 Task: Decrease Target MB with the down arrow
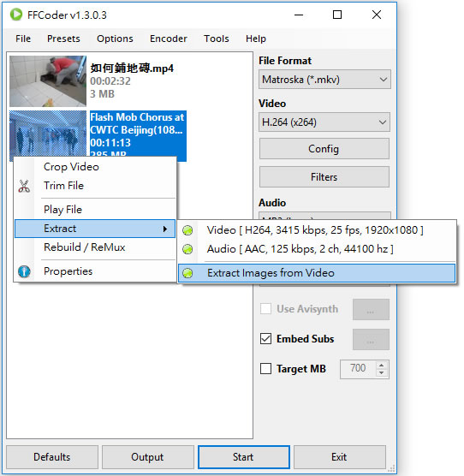pyautogui.click(x=382, y=373)
